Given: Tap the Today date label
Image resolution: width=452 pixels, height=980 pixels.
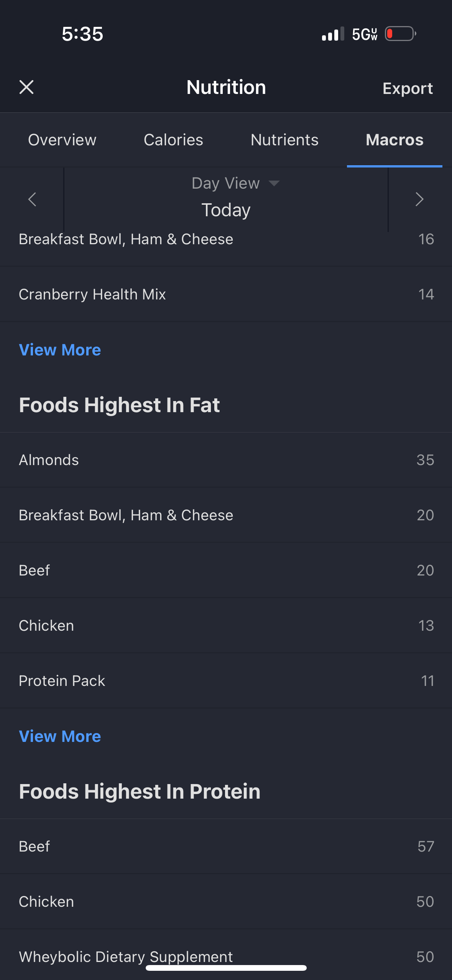Looking at the screenshot, I should [x=226, y=210].
